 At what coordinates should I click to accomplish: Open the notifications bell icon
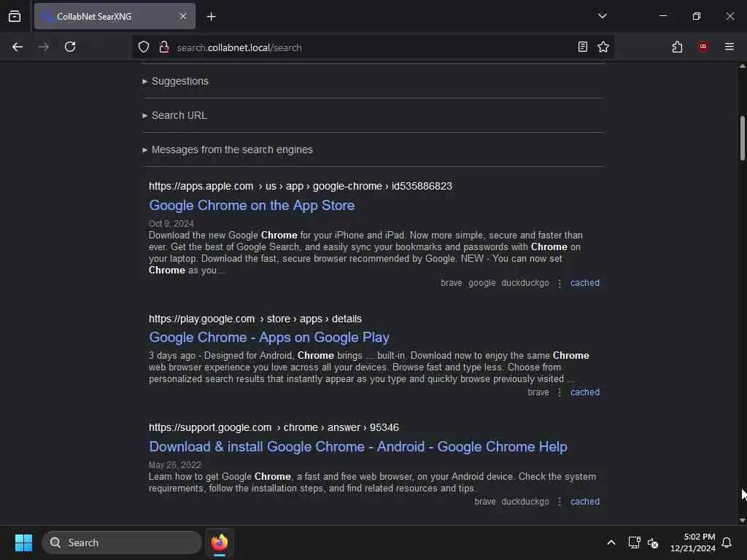[x=727, y=542]
